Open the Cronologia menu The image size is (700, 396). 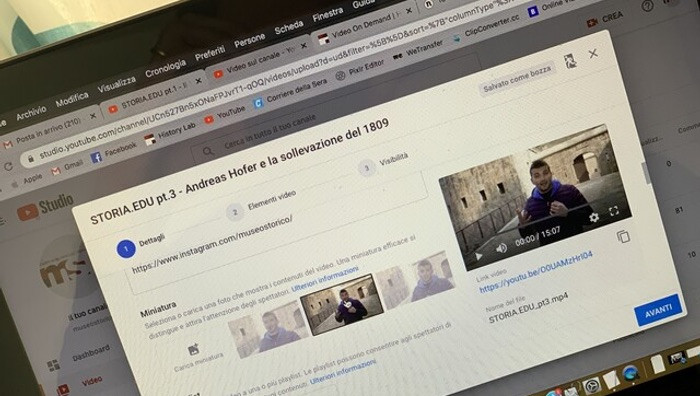(166, 69)
